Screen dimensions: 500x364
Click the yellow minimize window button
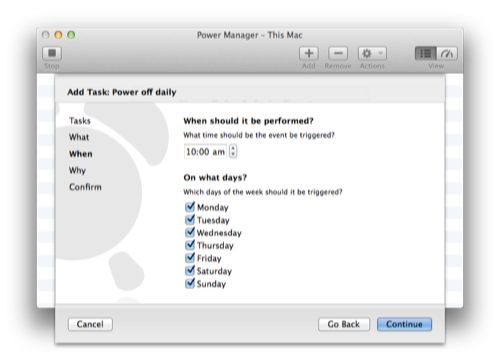click(x=58, y=35)
